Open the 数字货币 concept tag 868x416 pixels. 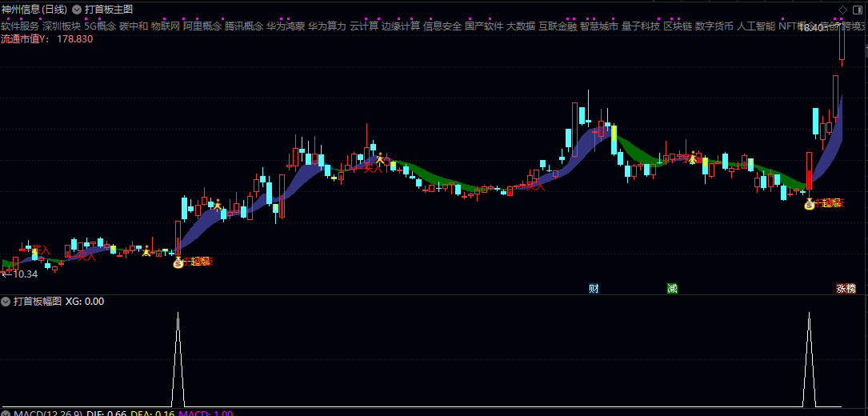pyautogui.click(x=714, y=26)
